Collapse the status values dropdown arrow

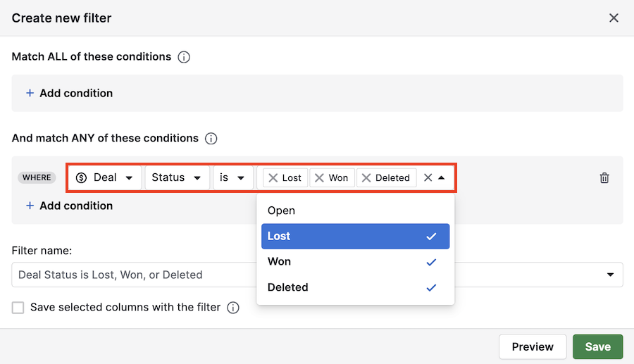coord(442,178)
